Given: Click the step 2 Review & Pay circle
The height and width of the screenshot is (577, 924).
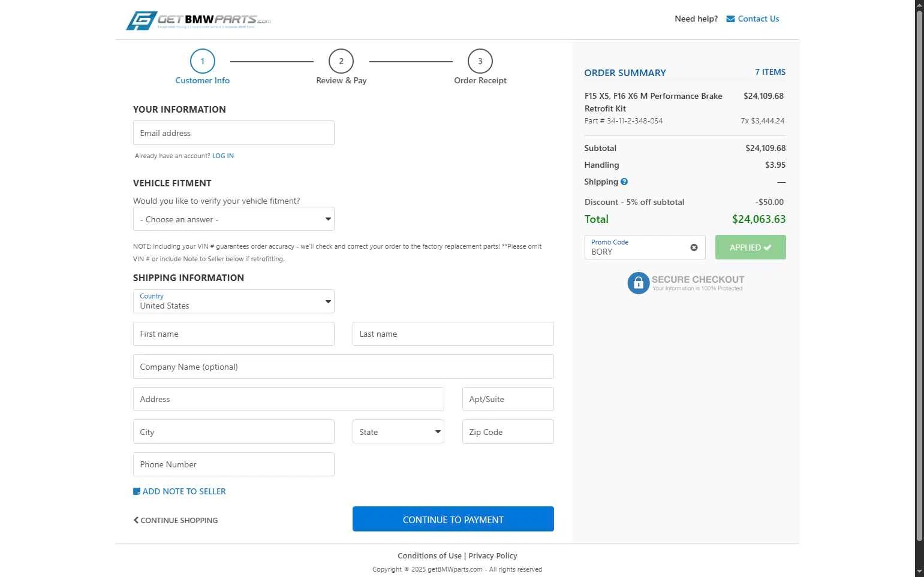Looking at the screenshot, I should pyautogui.click(x=341, y=61).
